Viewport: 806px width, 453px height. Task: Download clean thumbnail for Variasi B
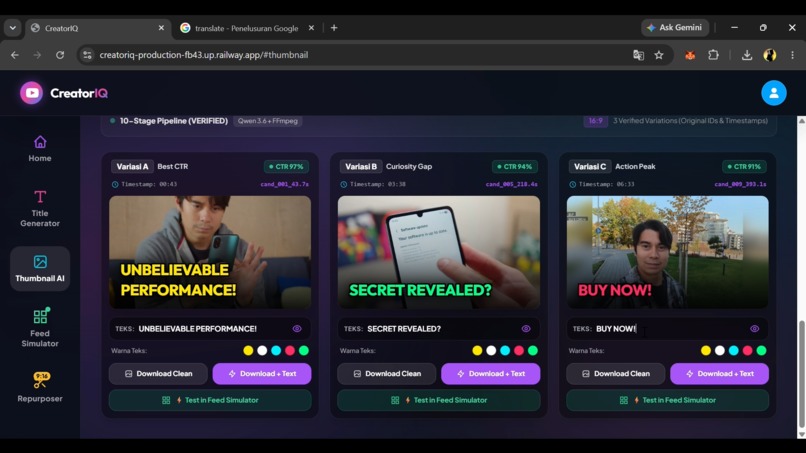click(x=387, y=374)
